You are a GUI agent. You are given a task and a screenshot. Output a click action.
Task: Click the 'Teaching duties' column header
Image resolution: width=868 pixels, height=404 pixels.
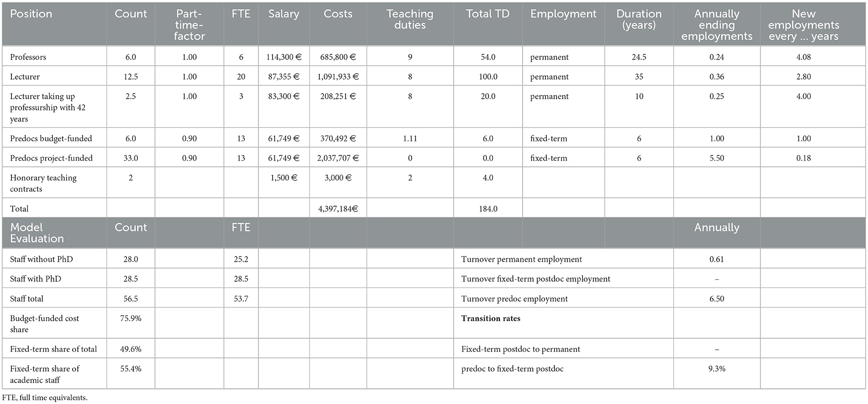coord(410,20)
